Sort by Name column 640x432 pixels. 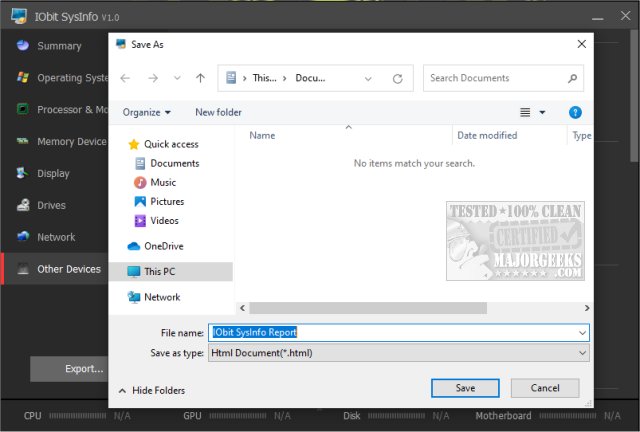coord(262,135)
